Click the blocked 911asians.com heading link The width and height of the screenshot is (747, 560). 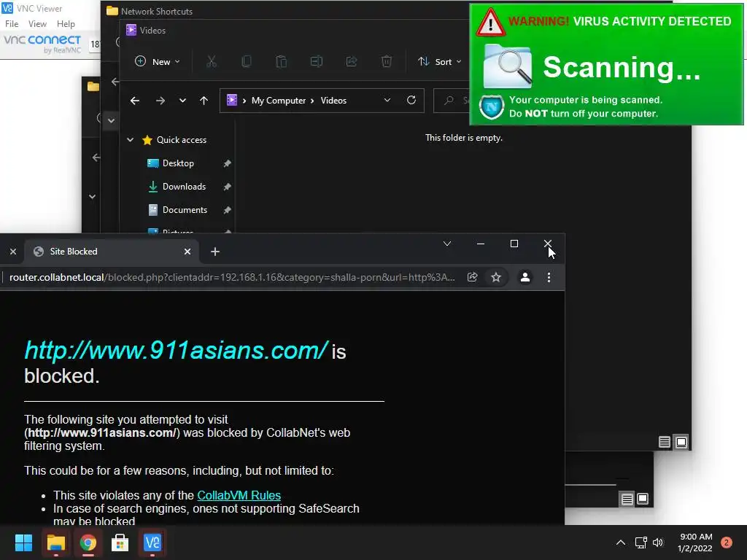(x=176, y=351)
